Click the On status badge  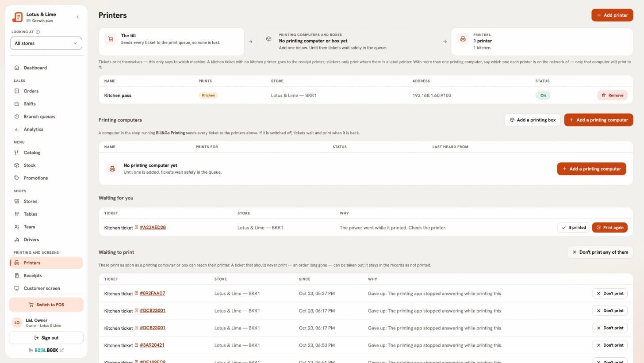[x=543, y=96]
